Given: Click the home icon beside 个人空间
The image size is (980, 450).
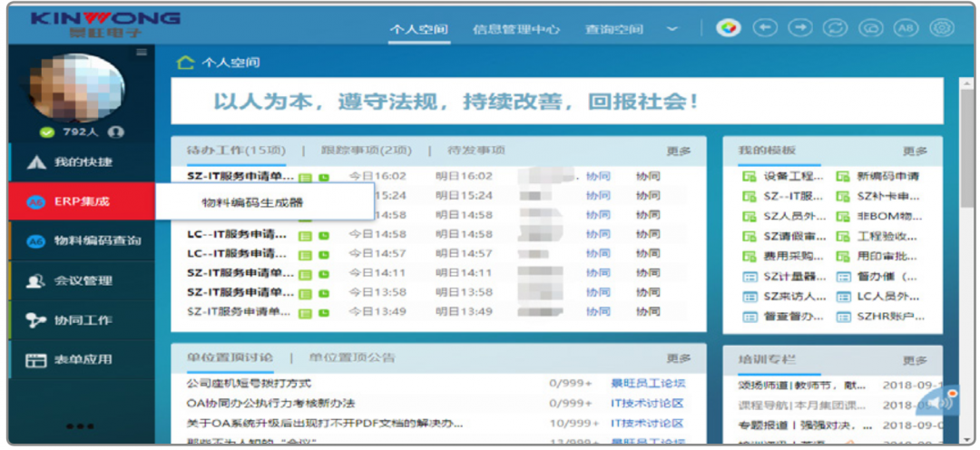Looking at the screenshot, I should [186, 63].
